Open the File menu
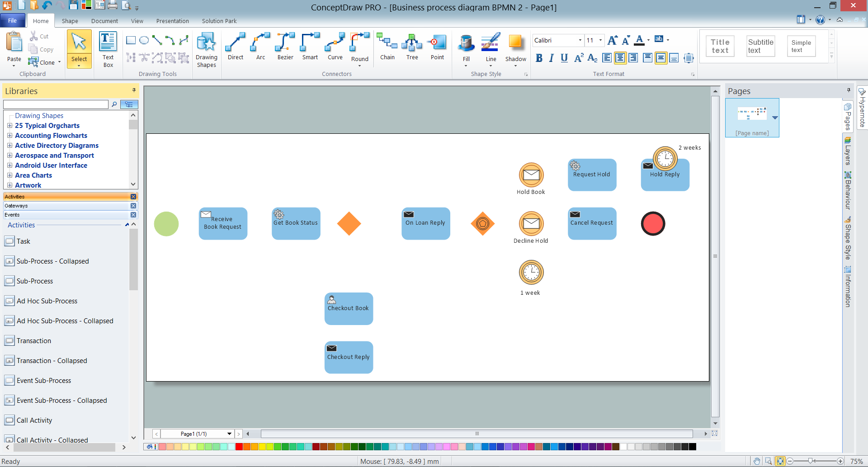The image size is (868, 467). 12,21
